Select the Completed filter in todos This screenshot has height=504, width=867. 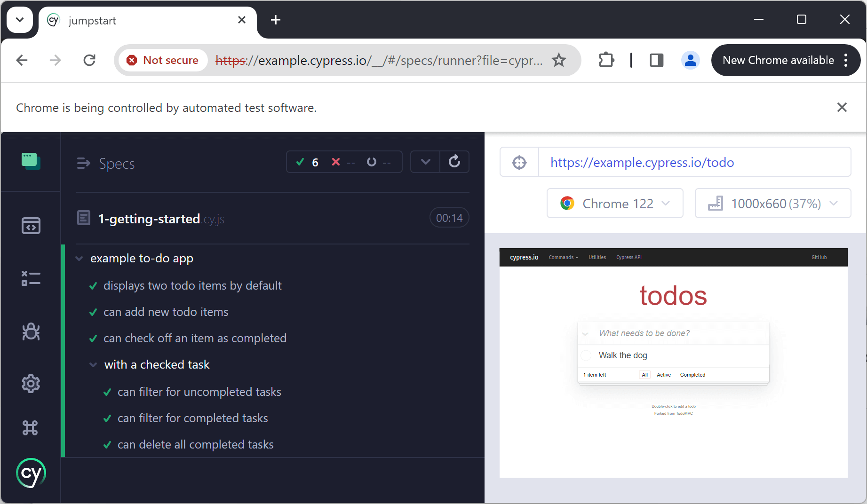692,375
